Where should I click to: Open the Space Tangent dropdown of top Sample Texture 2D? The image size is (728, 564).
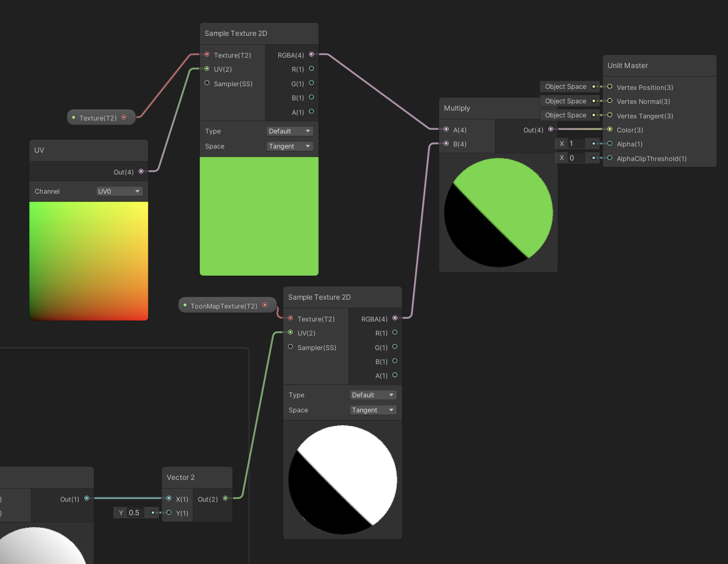(x=290, y=146)
